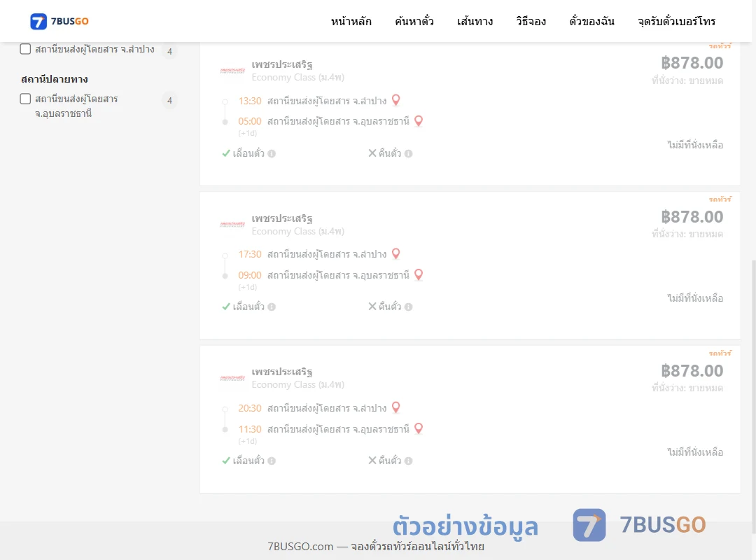Click ฿878.00 price on the 20:30 trip
The image size is (756, 560).
pyautogui.click(x=692, y=370)
